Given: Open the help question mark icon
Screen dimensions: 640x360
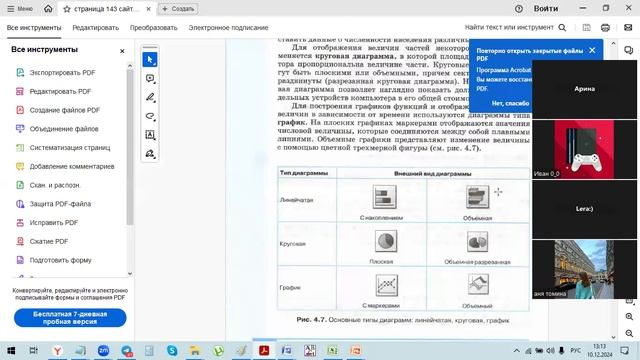Looking at the screenshot, I should coord(518,9).
